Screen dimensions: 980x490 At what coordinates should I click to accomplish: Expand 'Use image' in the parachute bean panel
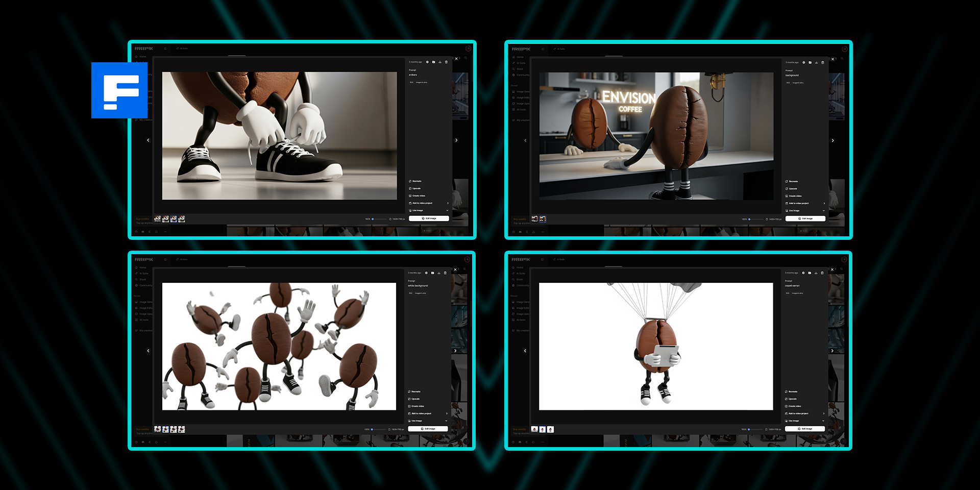tap(823, 421)
